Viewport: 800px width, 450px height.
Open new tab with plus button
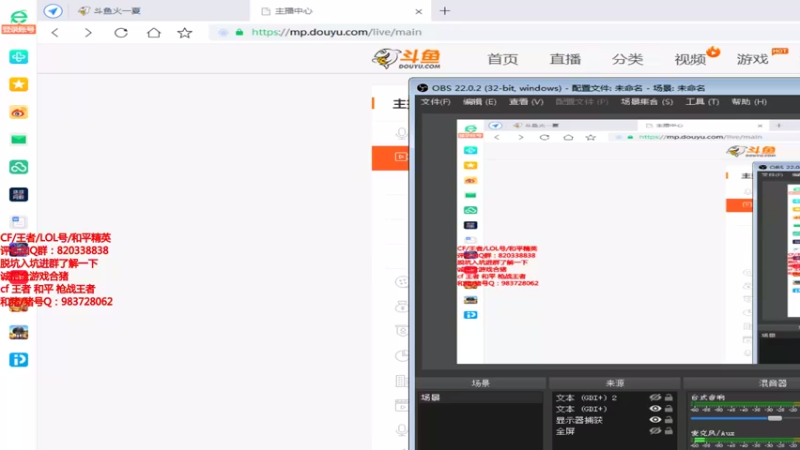click(x=445, y=11)
